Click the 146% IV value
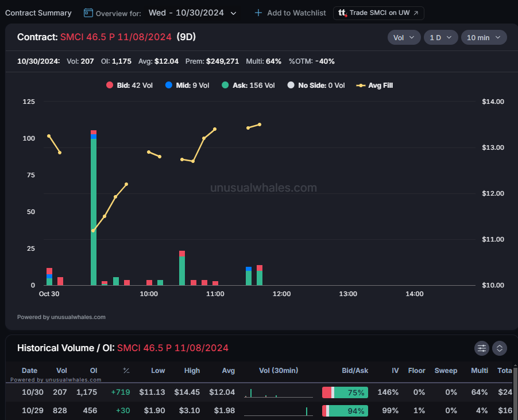The height and width of the screenshot is (420, 518). click(x=388, y=392)
